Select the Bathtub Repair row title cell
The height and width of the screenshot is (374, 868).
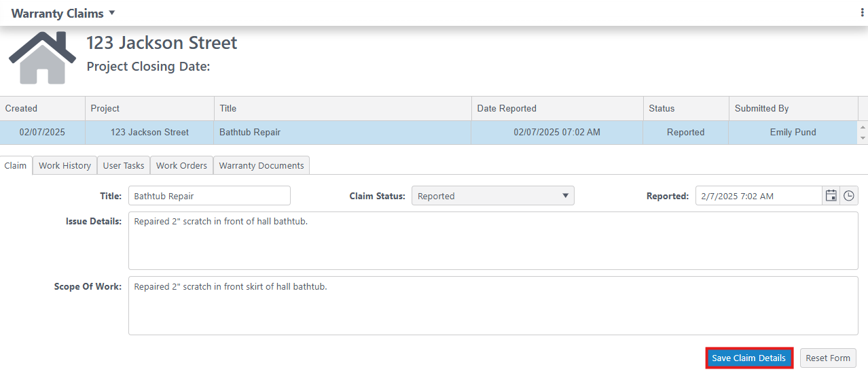click(342, 133)
